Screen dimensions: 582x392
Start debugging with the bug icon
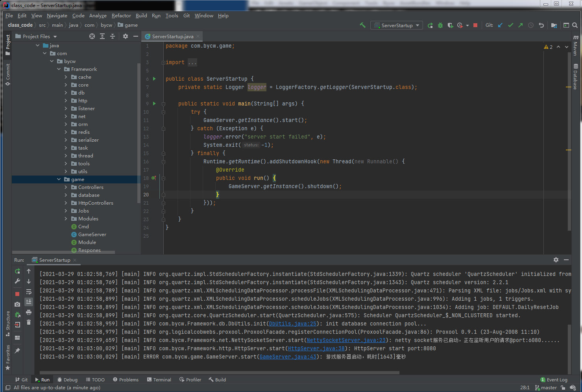[440, 25]
